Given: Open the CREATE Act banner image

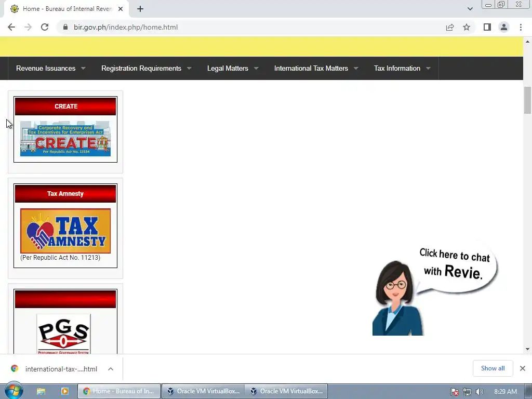Looking at the screenshot, I should (65, 139).
